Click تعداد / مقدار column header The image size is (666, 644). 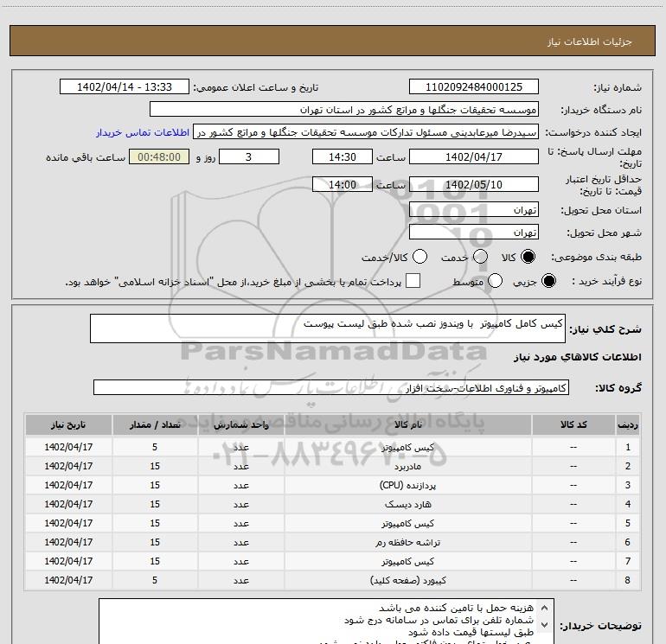(155, 425)
